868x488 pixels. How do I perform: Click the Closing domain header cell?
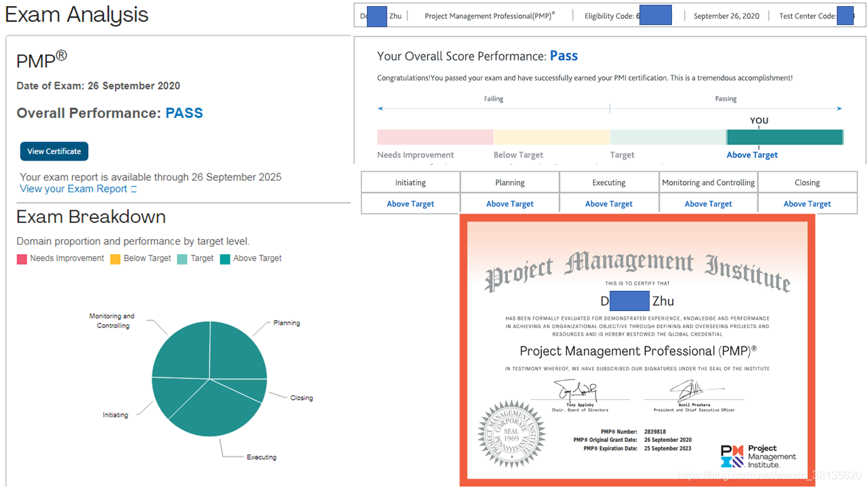pyautogui.click(x=807, y=182)
